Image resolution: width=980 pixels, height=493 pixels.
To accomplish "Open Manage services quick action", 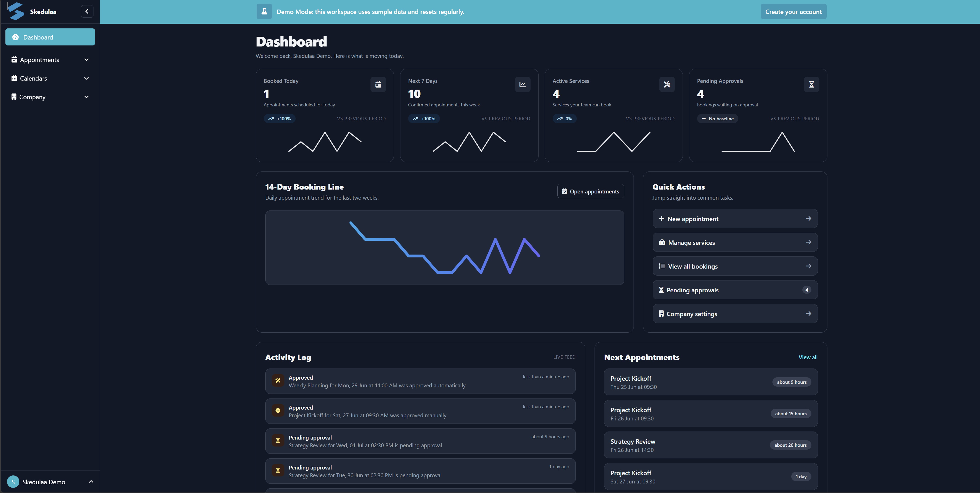I will pos(735,242).
